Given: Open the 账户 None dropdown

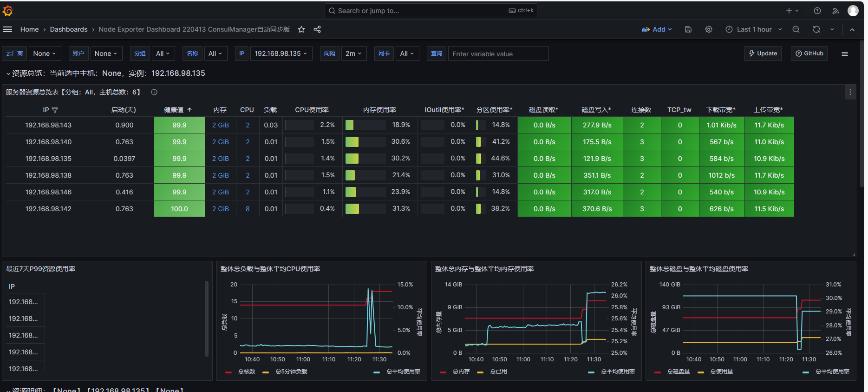Looking at the screenshot, I should point(106,53).
